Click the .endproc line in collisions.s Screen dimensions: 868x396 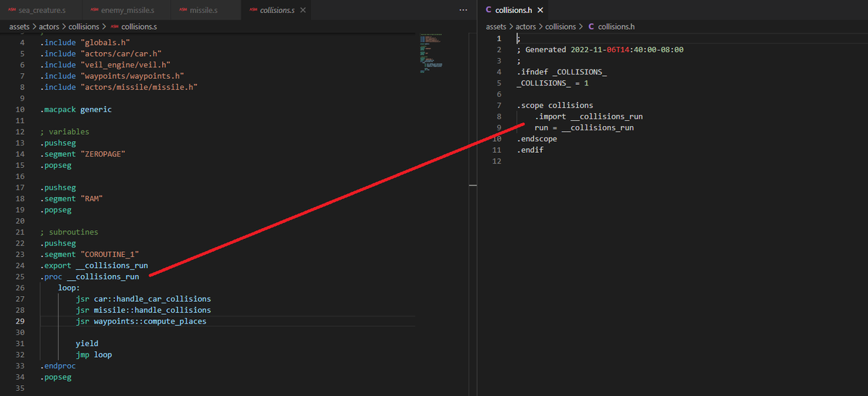click(58, 366)
